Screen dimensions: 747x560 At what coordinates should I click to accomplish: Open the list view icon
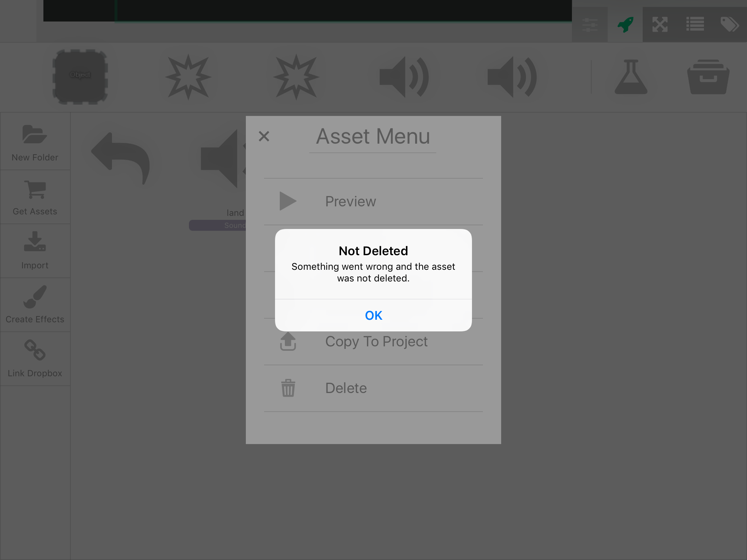(695, 24)
